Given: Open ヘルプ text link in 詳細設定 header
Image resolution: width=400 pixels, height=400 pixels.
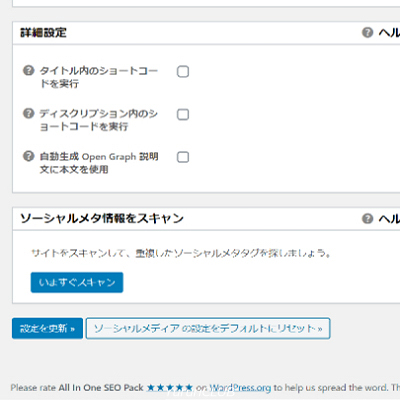Looking at the screenshot, I should pos(389,33).
